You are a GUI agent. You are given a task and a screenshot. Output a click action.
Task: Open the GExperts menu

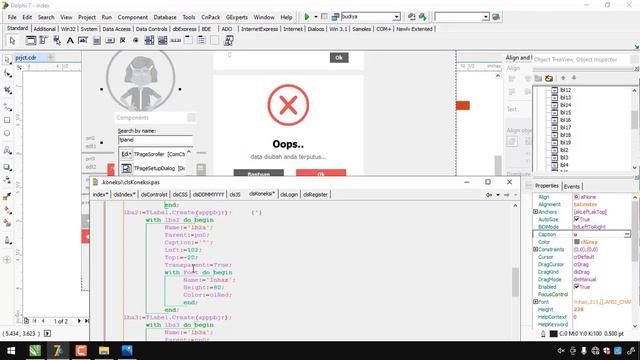coord(237,17)
